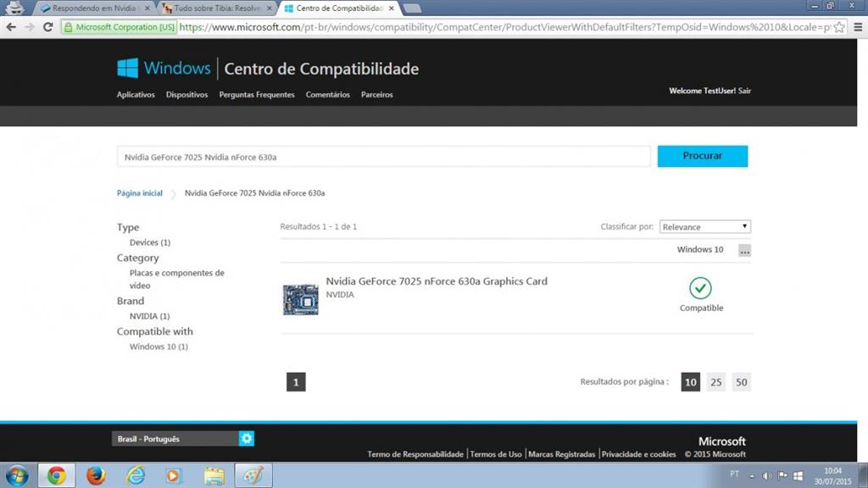Click the Windows logo in header
The height and width of the screenshot is (488, 868).
click(127, 68)
